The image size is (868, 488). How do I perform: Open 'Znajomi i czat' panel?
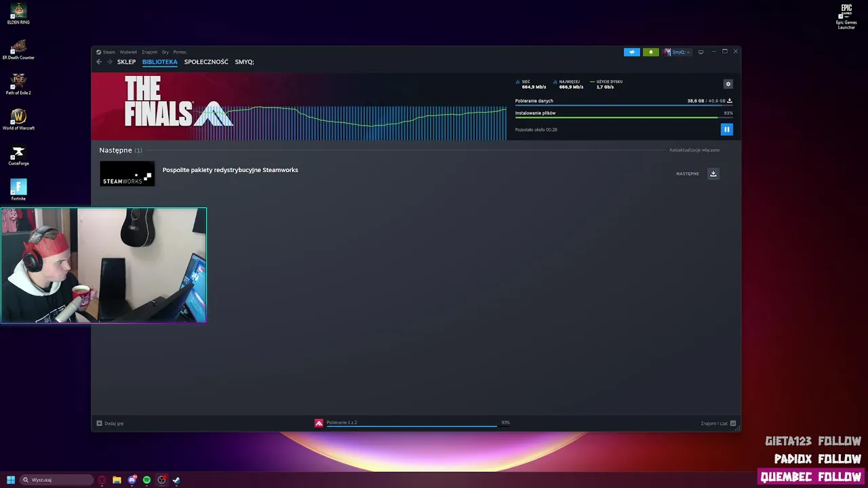pyautogui.click(x=718, y=423)
